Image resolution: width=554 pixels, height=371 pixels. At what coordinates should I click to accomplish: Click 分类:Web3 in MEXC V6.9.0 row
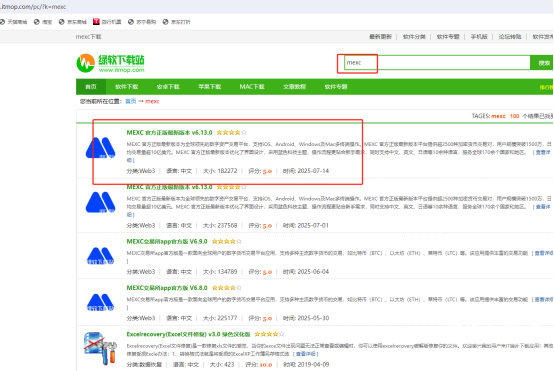(x=141, y=272)
